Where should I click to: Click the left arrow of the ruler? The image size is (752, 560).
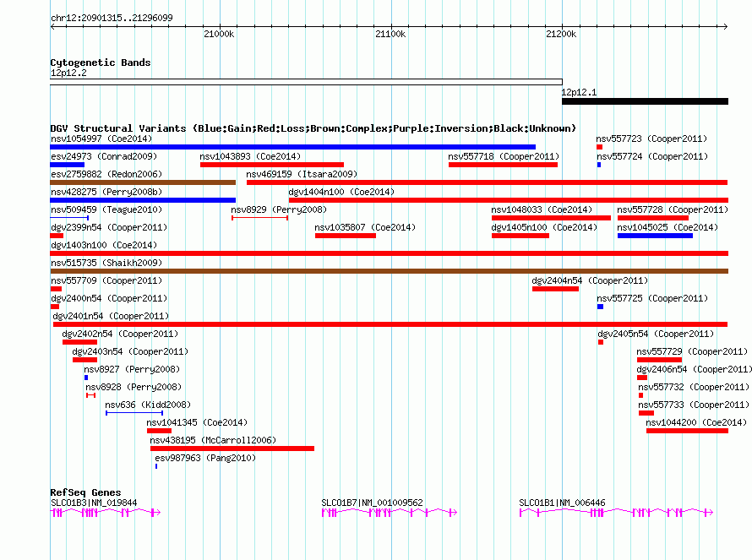tap(52, 26)
